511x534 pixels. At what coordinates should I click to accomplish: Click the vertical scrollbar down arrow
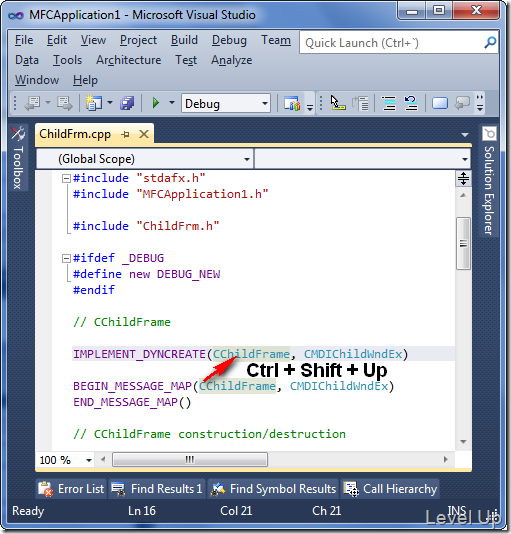463,442
